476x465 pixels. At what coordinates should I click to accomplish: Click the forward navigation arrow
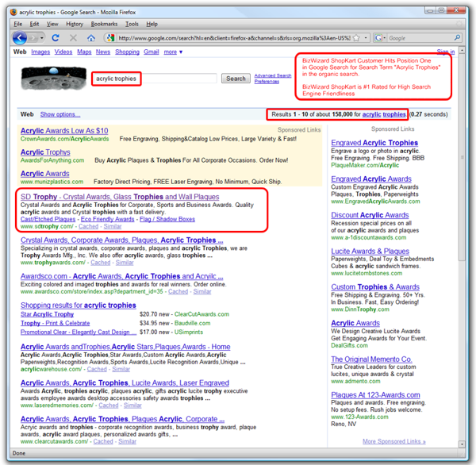pos(33,38)
